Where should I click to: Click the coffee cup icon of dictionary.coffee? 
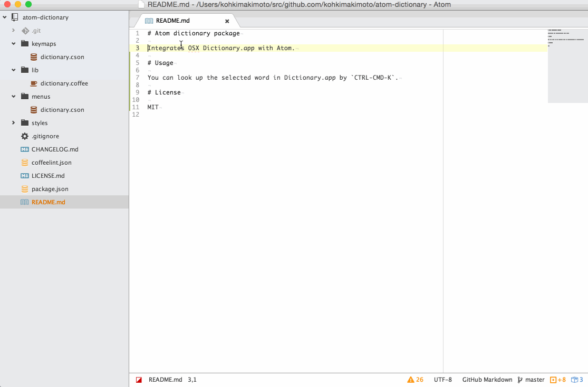(34, 83)
